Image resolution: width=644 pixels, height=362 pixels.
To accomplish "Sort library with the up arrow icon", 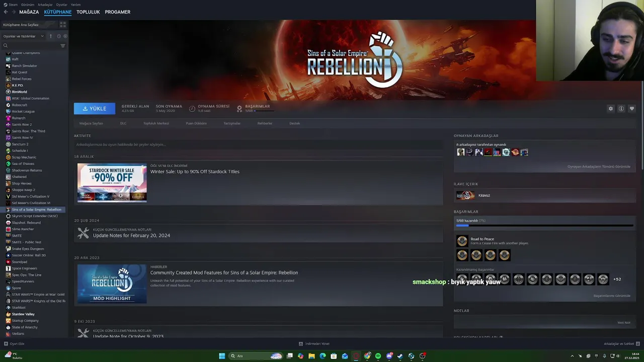I will (x=50, y=36).
